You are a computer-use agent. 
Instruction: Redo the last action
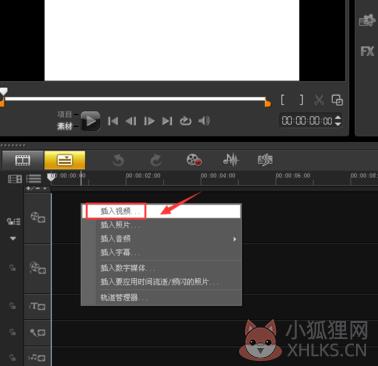(x=156, y=160)
